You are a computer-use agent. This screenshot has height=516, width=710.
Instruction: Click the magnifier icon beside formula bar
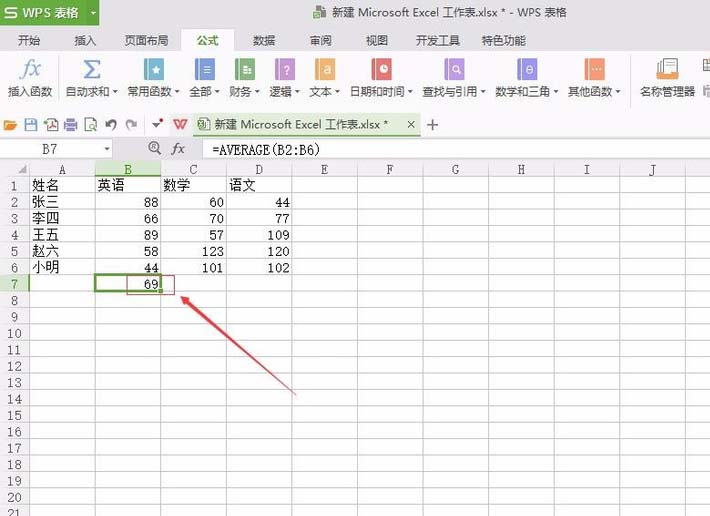click(x=154, y=148)
